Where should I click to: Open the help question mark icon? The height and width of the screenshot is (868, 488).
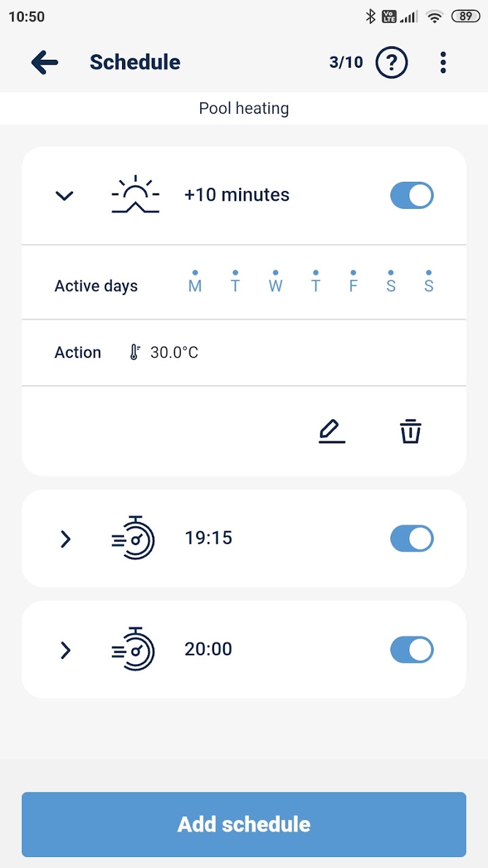click(391, 62)
